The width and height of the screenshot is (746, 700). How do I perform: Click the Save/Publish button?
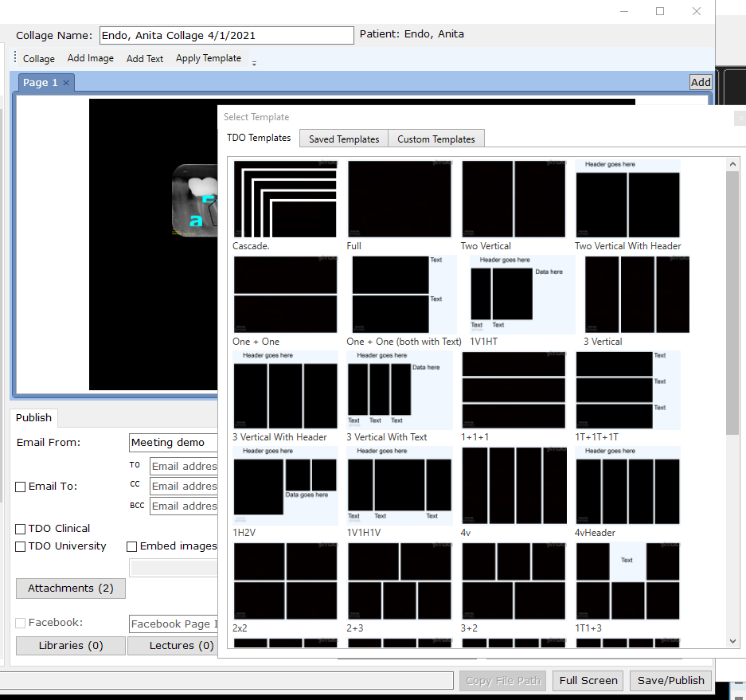[670, 680]
